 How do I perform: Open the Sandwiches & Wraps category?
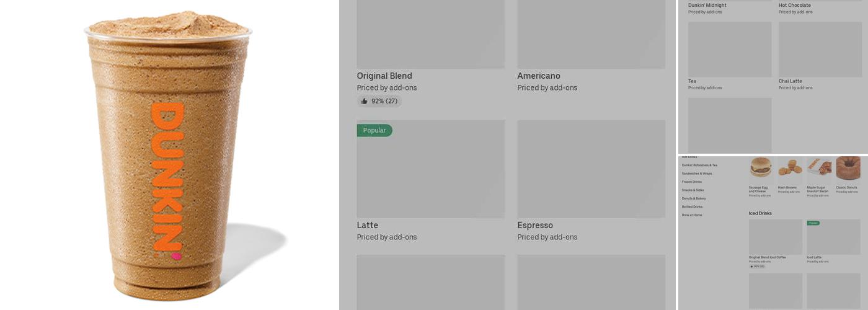click(x=697, y=174)
